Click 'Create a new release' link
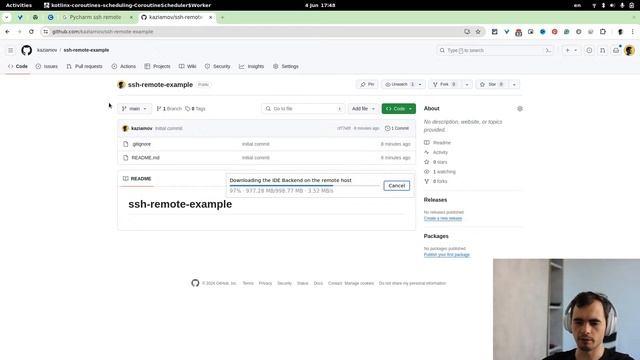Viewport: 640px width, 360px height. pyautogui.click(x=443, y=218)
